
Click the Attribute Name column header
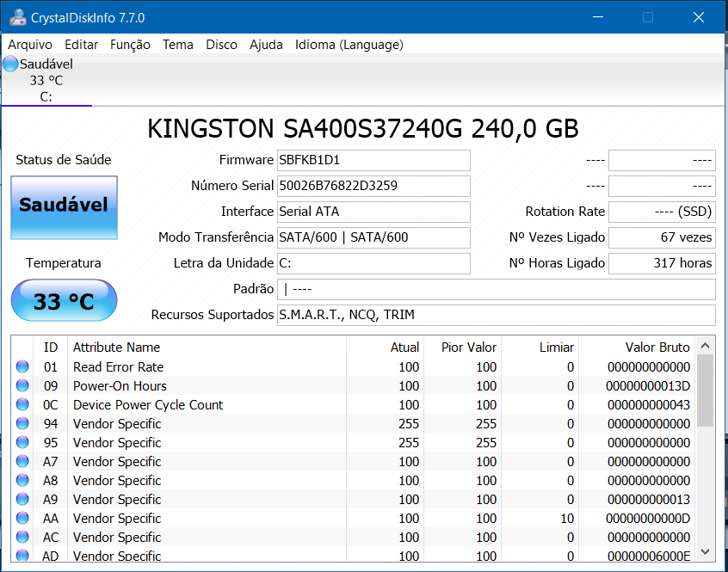click(x=207, y=348)
